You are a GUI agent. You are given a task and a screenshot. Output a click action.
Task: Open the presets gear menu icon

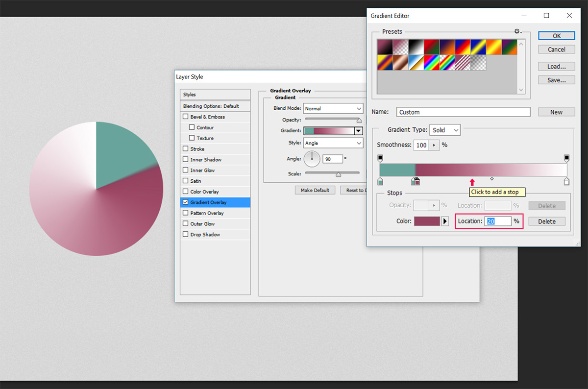(x=517, y=31)
